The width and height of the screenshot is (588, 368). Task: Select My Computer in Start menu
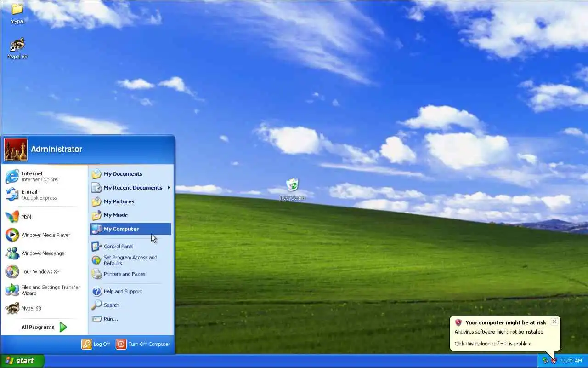pos(131,229)
